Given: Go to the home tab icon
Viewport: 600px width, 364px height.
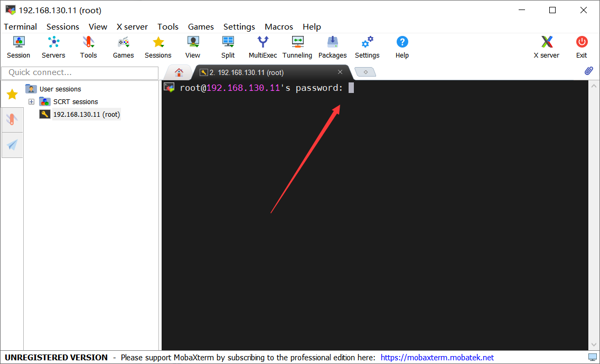Looking at the screenshot, I should tap(179, 72).
